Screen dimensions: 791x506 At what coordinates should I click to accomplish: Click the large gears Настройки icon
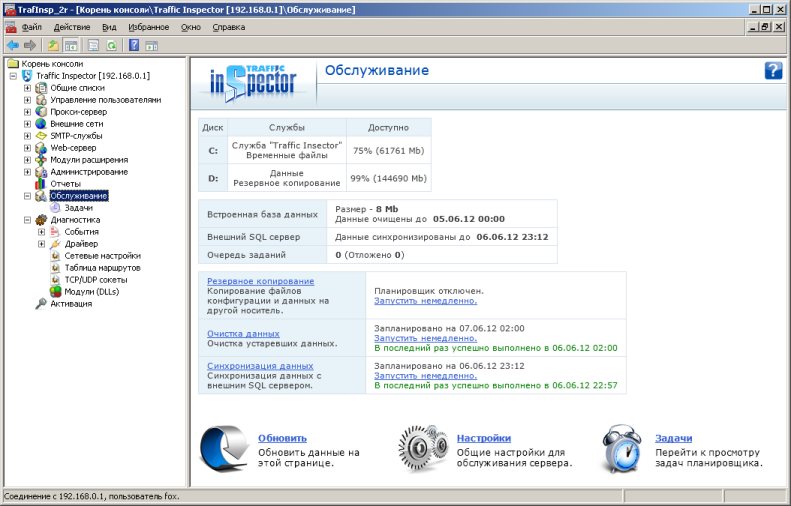pos(423,448)
